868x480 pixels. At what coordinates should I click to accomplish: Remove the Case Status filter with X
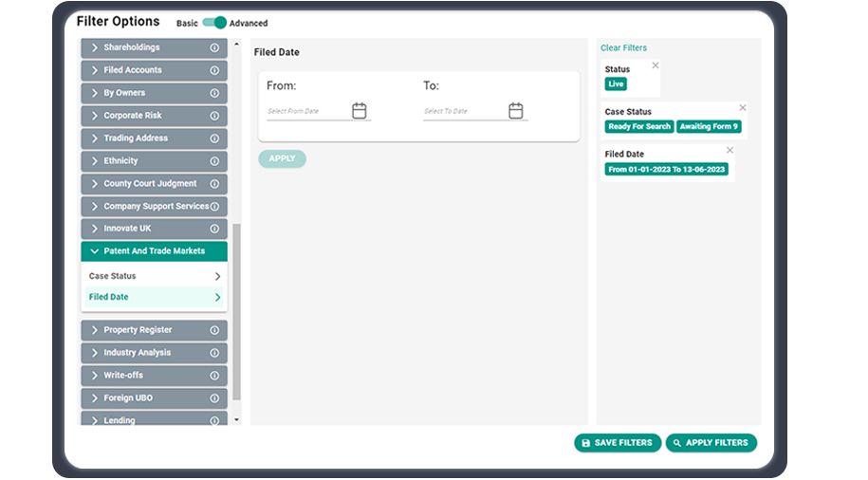[x=743, y=107]
